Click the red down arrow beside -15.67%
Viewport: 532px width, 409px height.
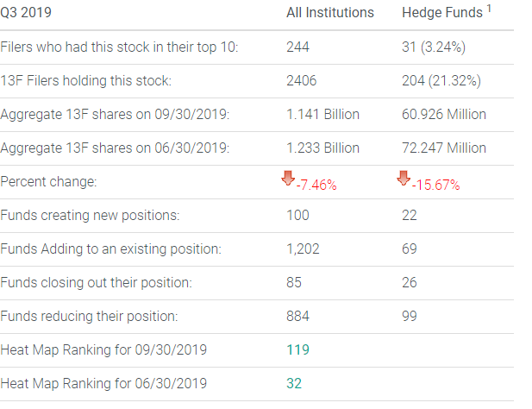403,179
